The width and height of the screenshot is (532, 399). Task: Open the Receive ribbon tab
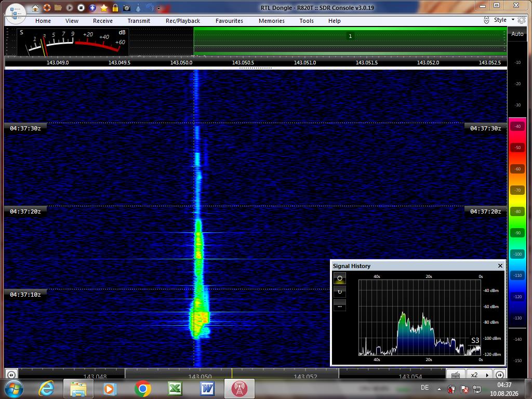(x=103, y=21)
